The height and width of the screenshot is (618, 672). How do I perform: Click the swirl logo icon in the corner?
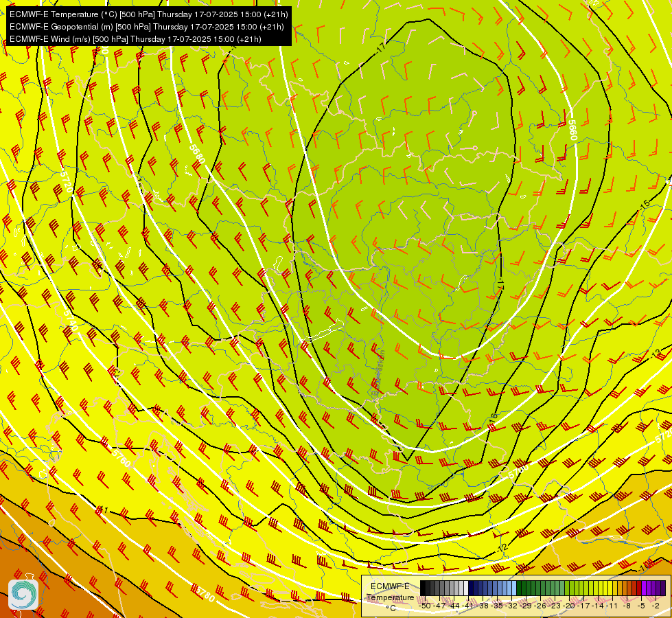23,595
